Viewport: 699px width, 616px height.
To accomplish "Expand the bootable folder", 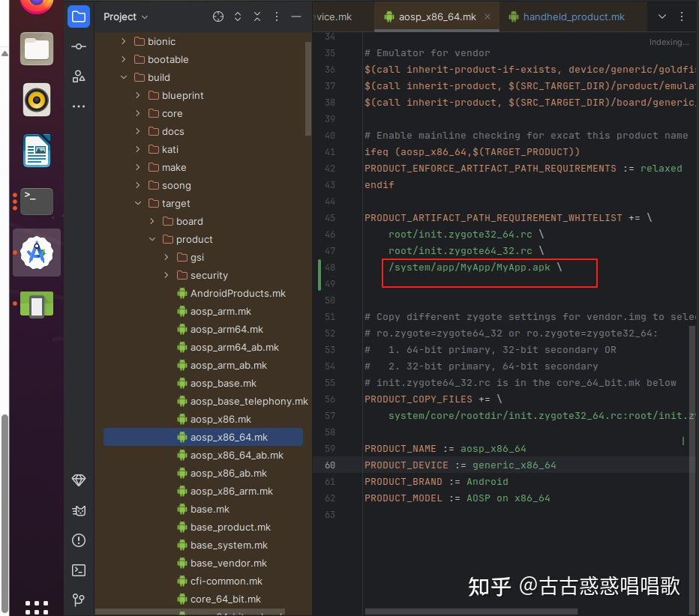I will [124, 59].
